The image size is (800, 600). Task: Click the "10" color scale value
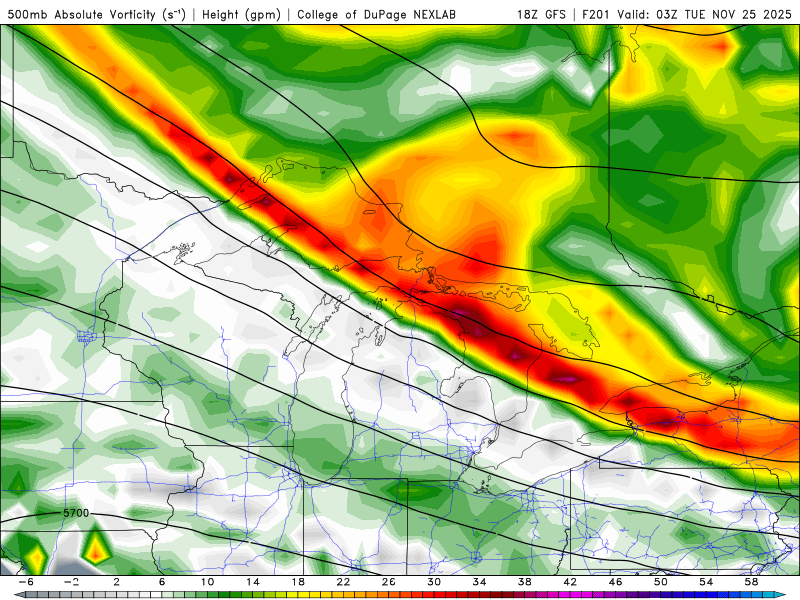(207, 582)
